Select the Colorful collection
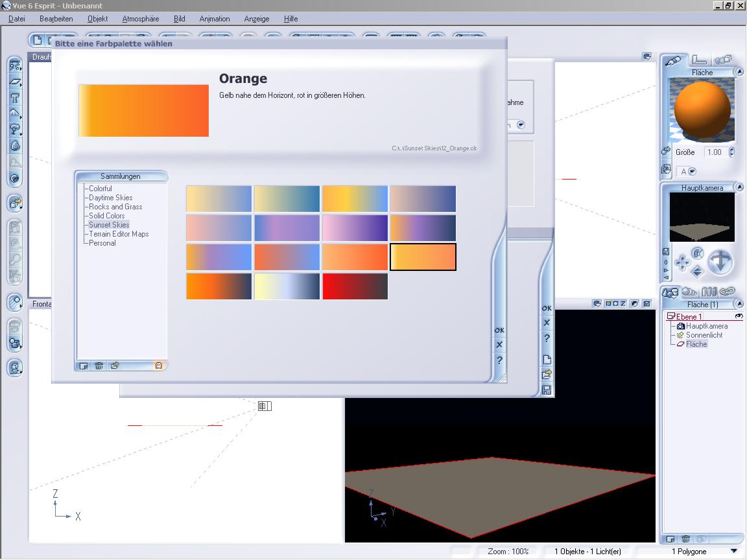The width and height of the screenshot is (747, 560). point(101,189)
